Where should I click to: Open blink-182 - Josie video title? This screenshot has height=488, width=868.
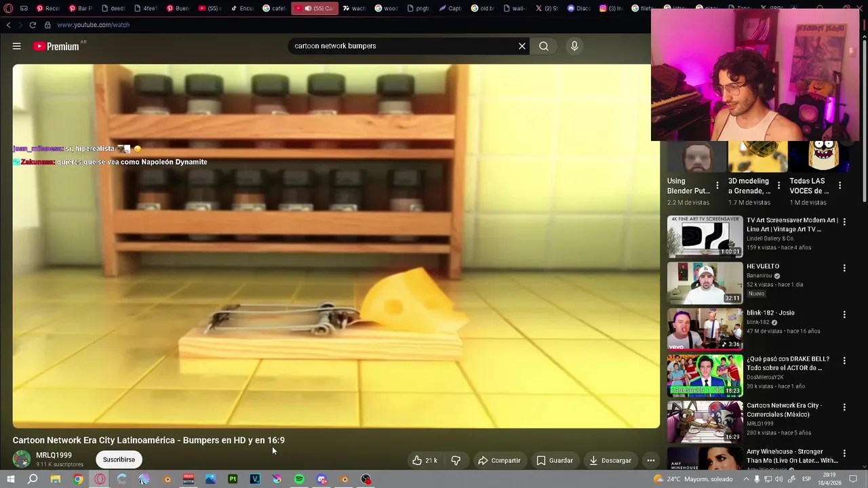[770, 313]
